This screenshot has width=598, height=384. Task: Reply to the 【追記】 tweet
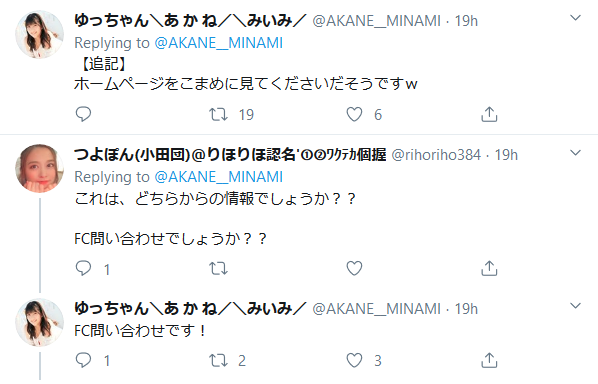[x=83, y=114]
